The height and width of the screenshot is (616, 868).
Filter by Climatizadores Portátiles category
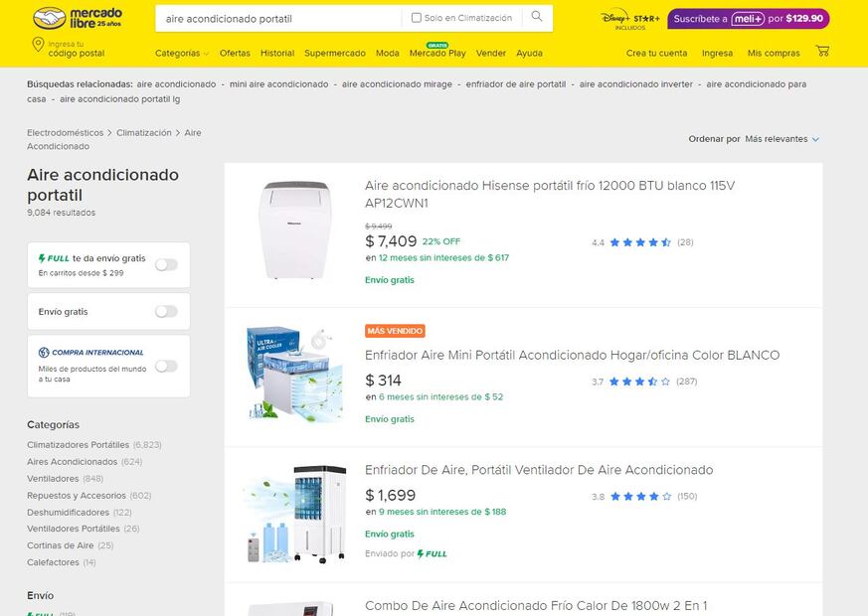coord(78,444)
